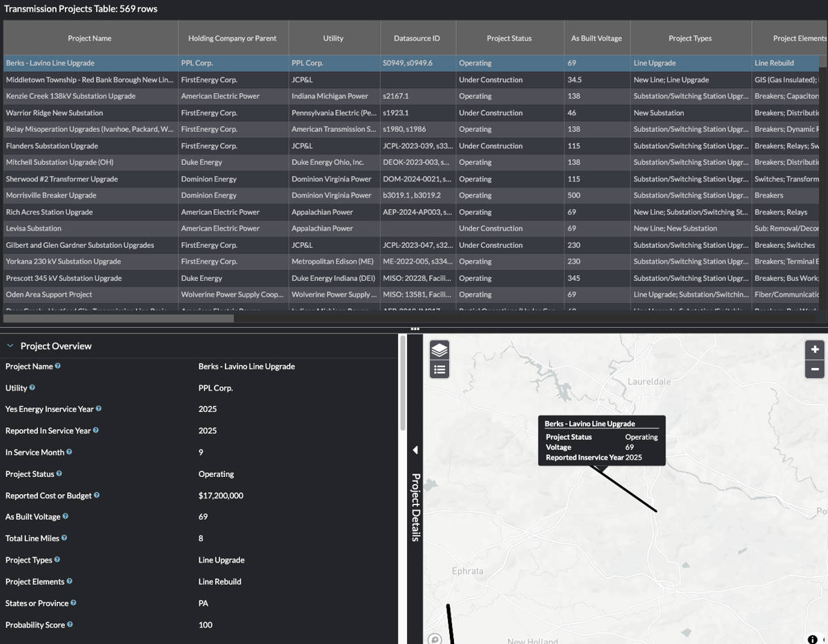Select Relay Misoperation Upgrades row
The width and height of the screenshot is (828, 644).
click(x=411, y=129)
